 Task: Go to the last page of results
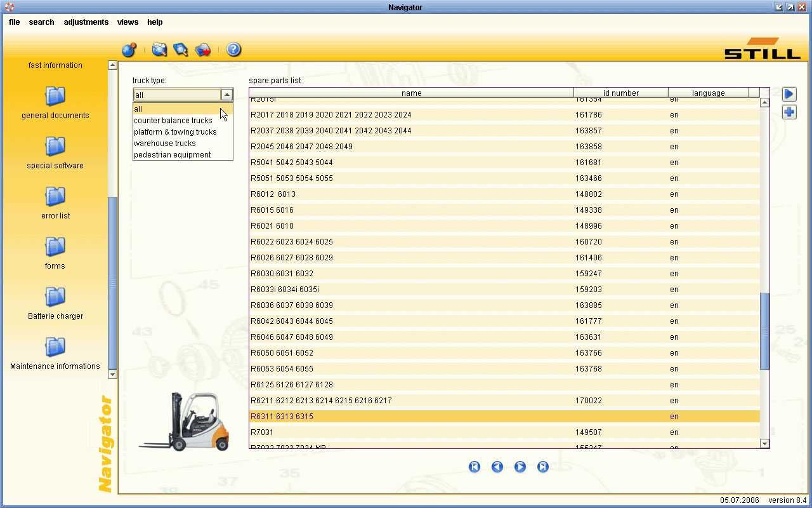pyautogui.click(x=543, y=467)
